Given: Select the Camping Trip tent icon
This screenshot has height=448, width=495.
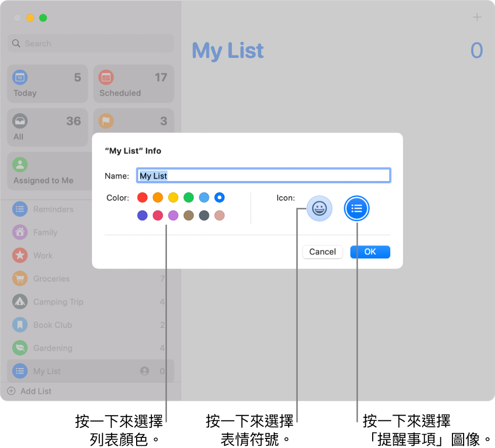Looking at the screenshot, I should coord(19,302).
